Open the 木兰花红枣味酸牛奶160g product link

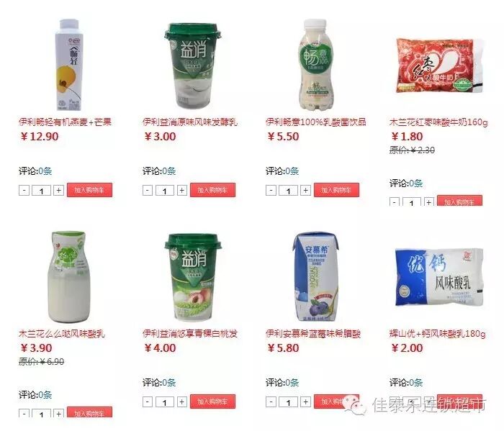pyautogui.click(x=438, y=122)
